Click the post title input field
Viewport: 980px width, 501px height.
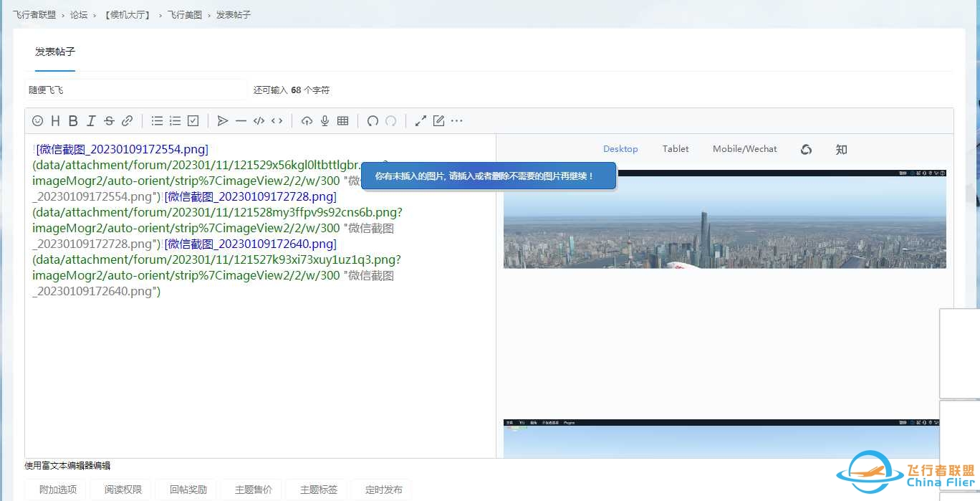pyautogui.click(x=136, y=90)
